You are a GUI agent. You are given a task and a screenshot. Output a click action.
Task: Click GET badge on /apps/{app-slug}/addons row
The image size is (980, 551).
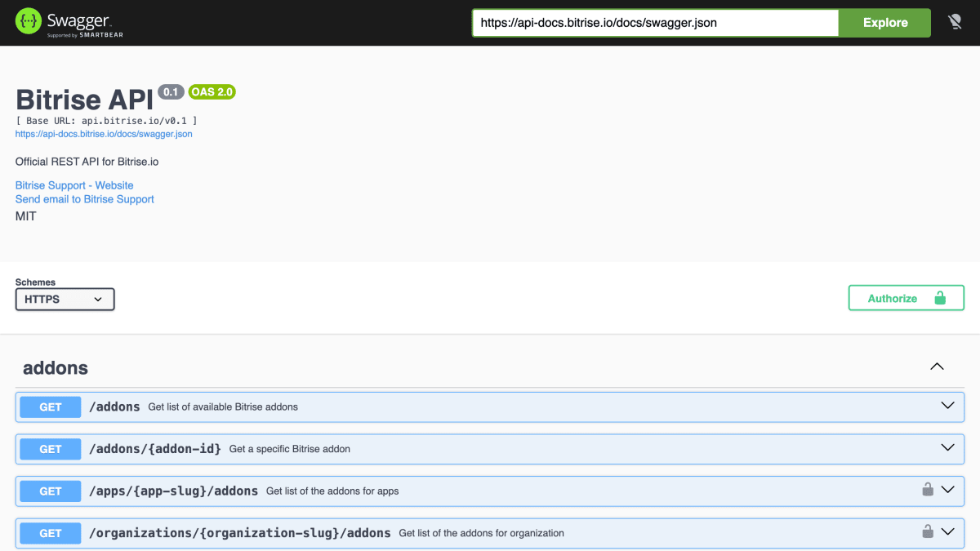pos(51,491)
